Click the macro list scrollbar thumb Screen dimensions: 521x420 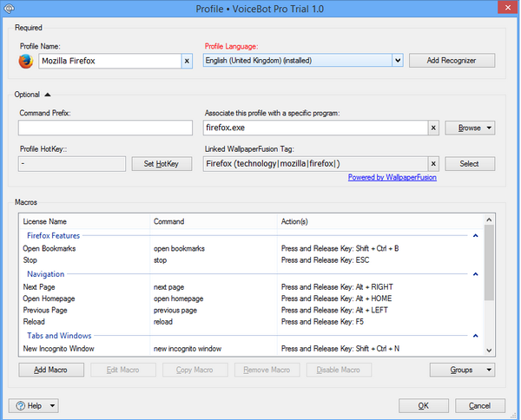pos(489,263)
